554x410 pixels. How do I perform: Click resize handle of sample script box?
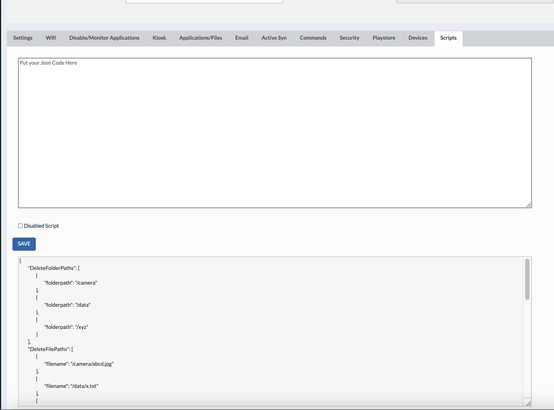pyautogui.click(x=528, y=403)
